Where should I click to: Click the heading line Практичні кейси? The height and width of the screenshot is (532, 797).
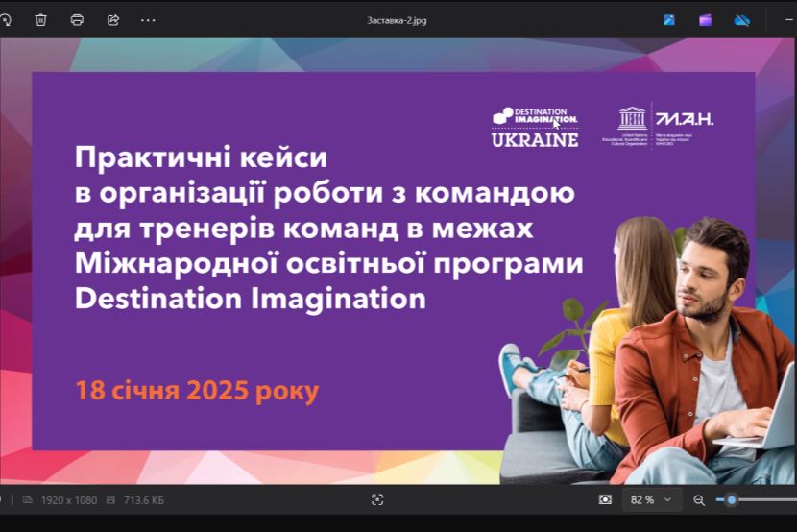(202, 157)
